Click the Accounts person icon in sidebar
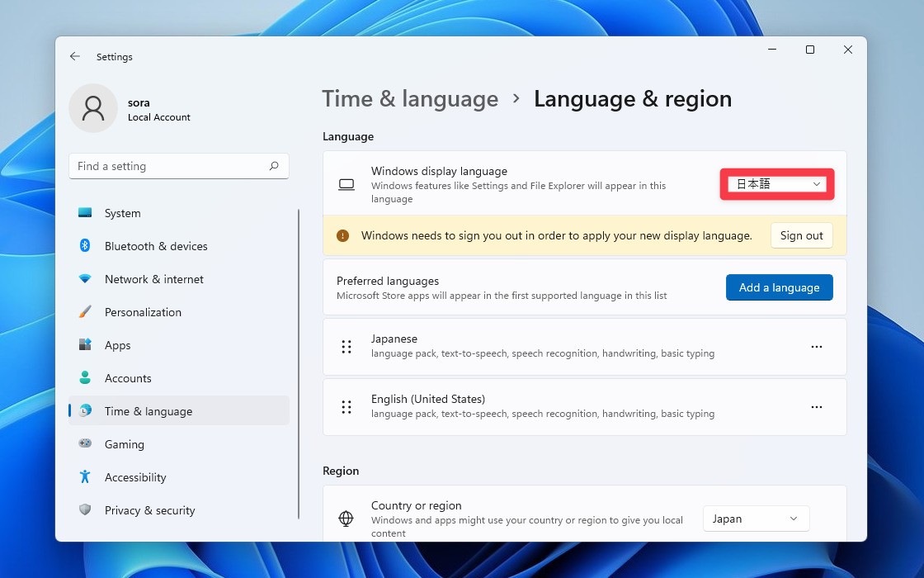The width and height of the screenshot is (924, 578). pyautogui.click(x=85, y=378)
